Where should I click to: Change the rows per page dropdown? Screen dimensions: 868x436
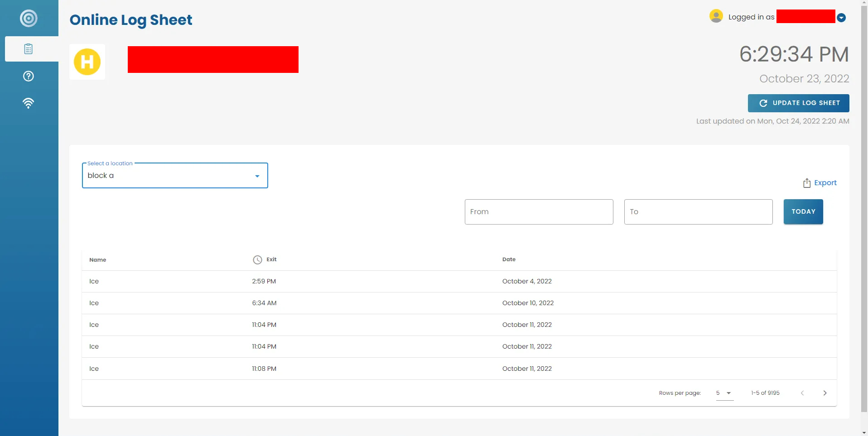724,393
